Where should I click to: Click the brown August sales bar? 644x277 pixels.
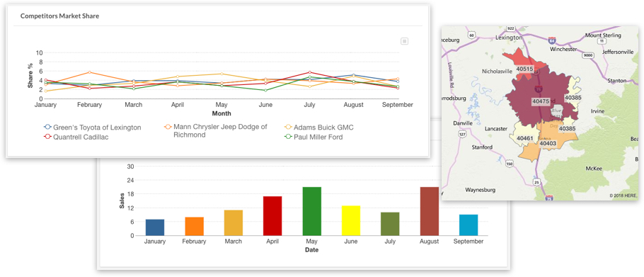[x=429, y=211]
